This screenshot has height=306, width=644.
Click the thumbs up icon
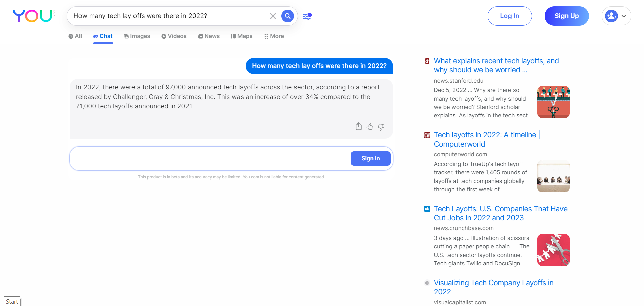pyautogui.click(x=370, y=126)
